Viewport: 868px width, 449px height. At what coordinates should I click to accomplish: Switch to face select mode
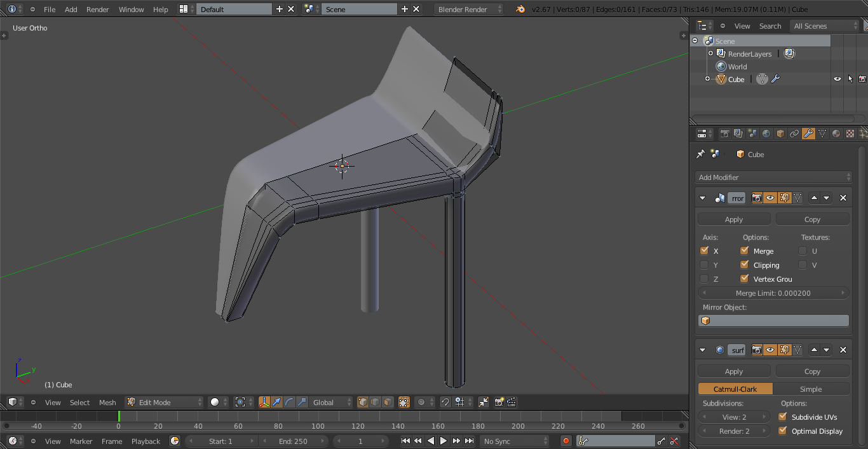pos(387,402)
